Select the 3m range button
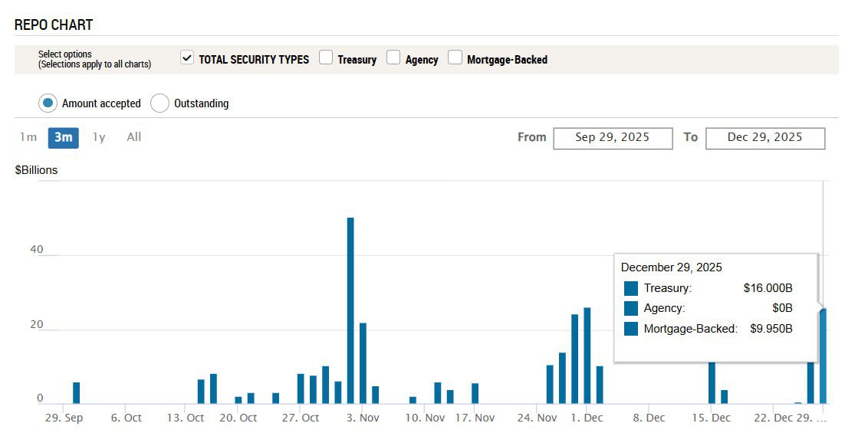The width and height of the screenshot is (868, 433). (63, 138)
